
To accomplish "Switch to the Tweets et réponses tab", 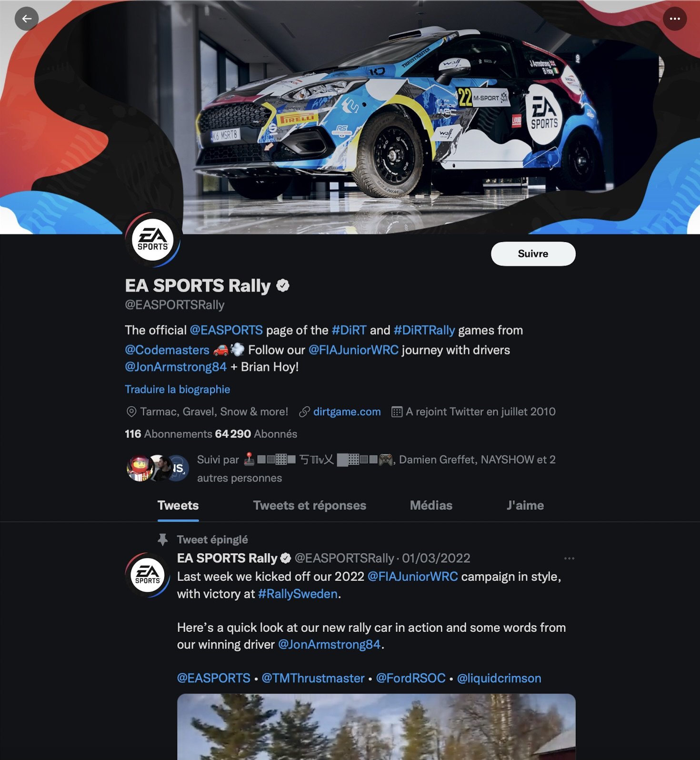I will 310,506.
